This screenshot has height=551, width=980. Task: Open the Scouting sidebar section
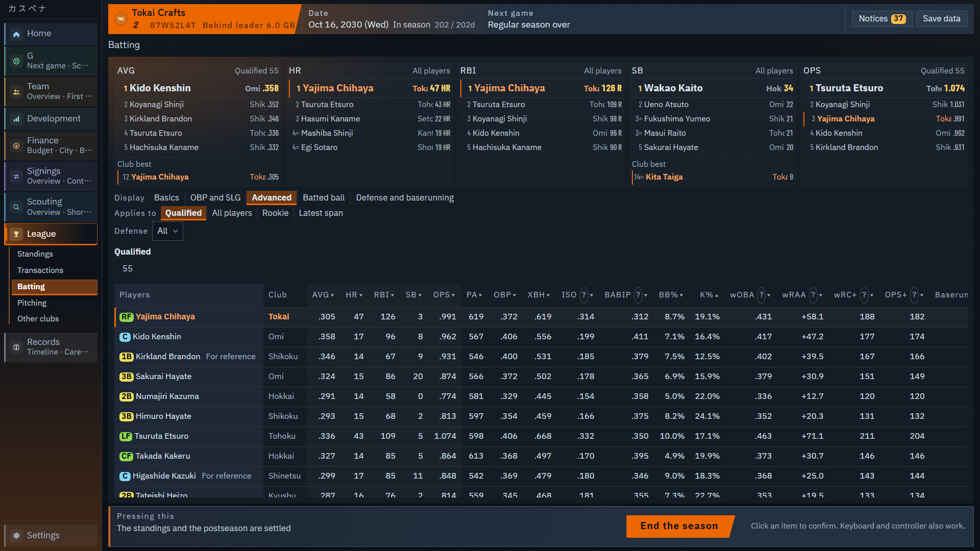[51, 207]
